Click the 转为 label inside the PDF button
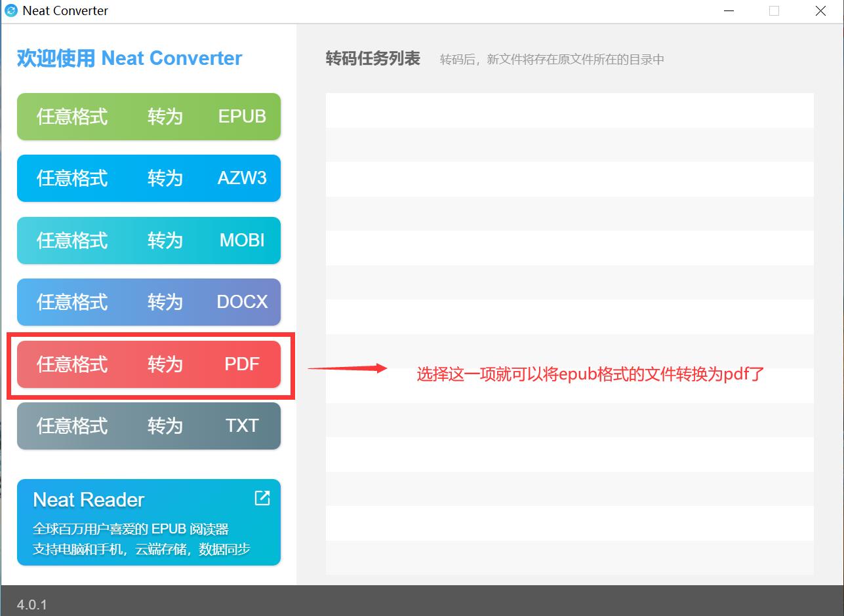 point(165,364)
